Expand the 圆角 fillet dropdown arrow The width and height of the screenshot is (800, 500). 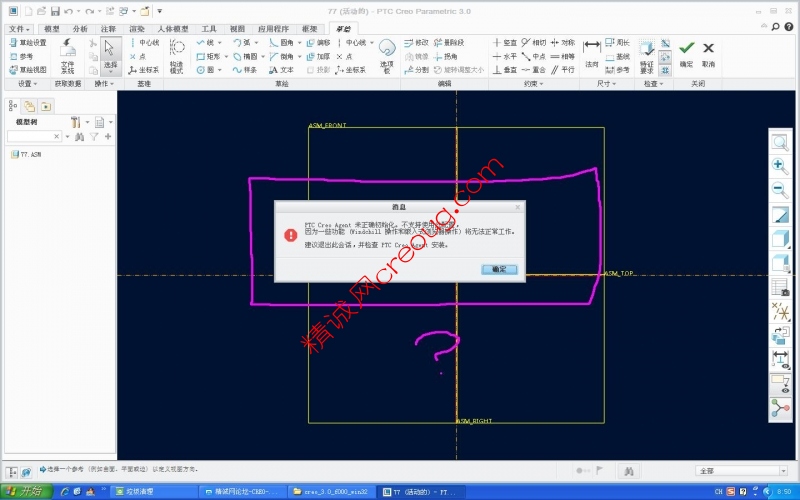click(299, 43)
